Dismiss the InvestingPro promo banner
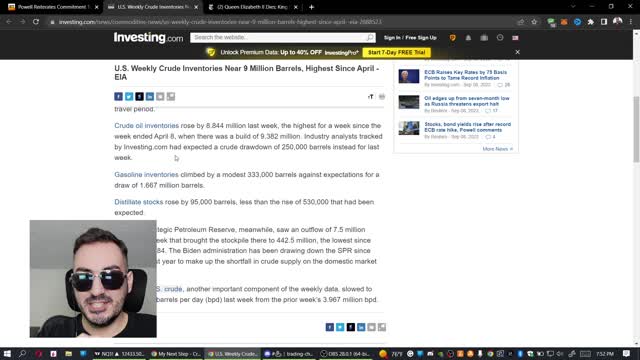 click(518, 52)
